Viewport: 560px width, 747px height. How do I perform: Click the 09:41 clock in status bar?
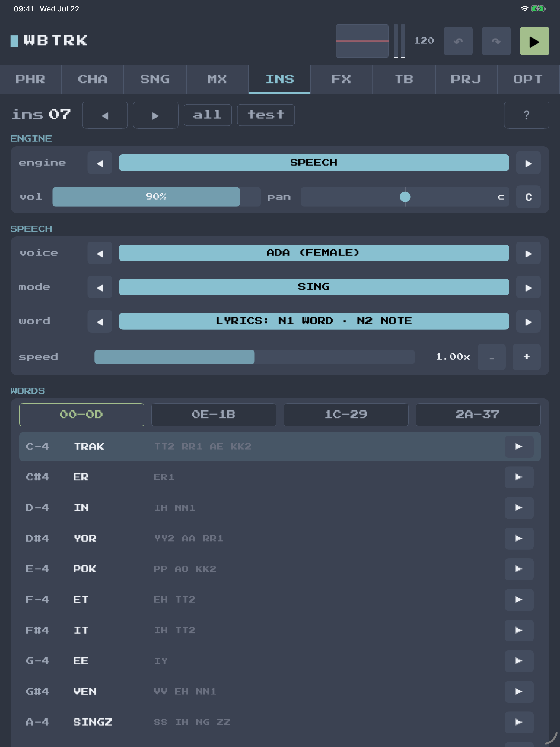tap(24, 9)
